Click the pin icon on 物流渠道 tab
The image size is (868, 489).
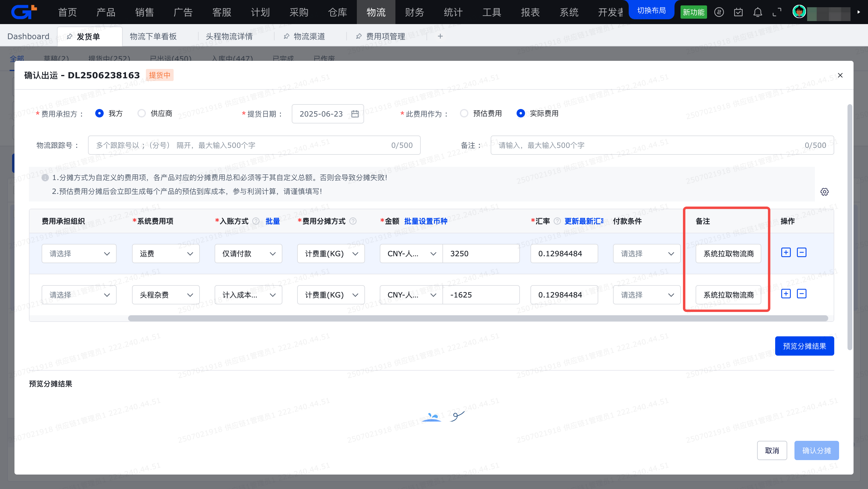[x=286, y=36]
